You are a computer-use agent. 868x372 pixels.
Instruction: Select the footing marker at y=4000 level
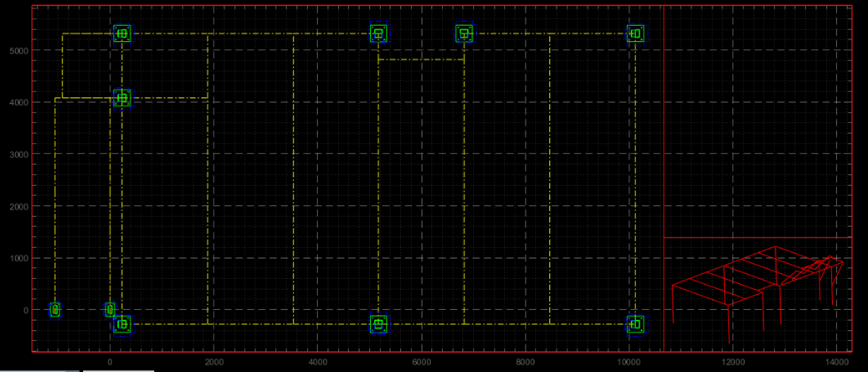[122, 99]
